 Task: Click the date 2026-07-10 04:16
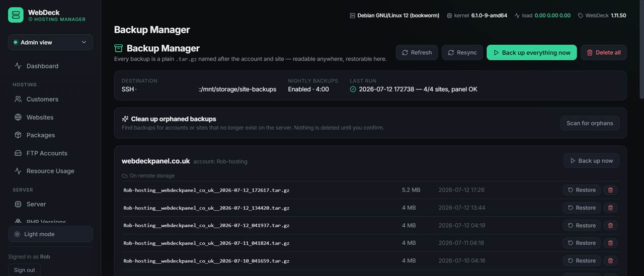click(462, 260)
